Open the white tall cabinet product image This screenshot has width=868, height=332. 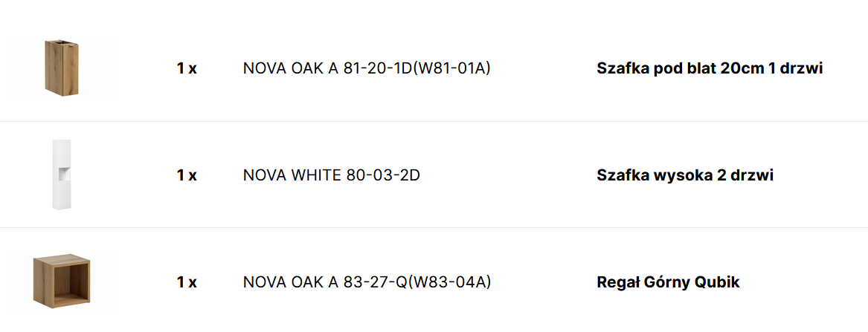[x=61, y=174]
